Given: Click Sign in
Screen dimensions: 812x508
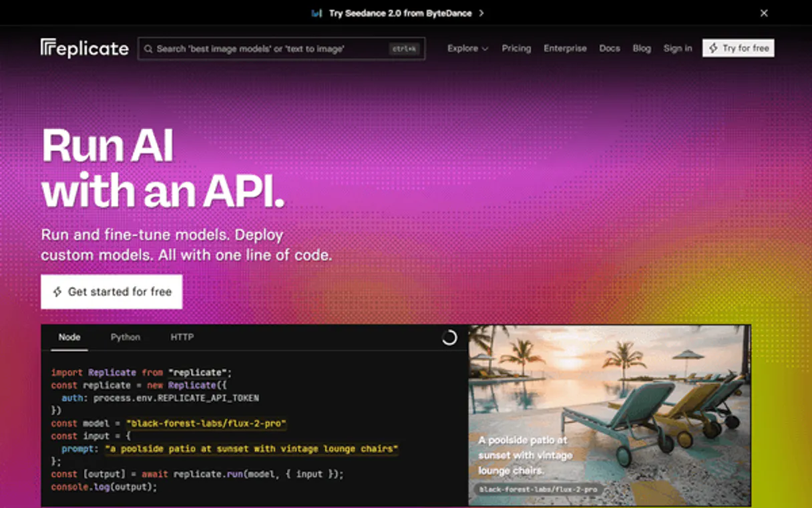Looking at the screenshot, I should [677, 48].
